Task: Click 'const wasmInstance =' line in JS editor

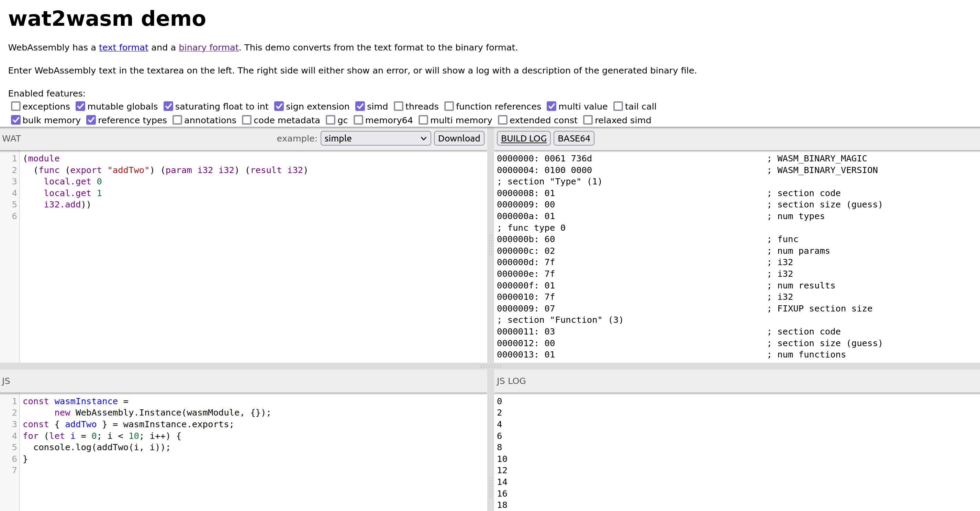Action: 76,401
